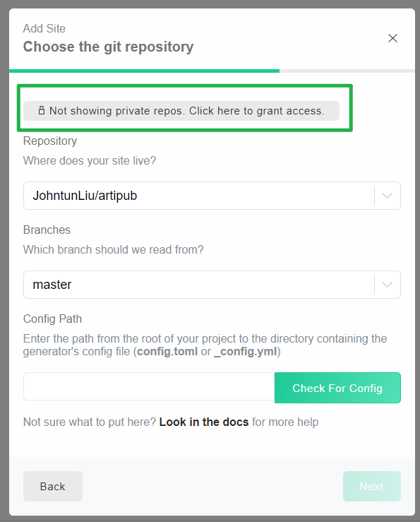420x522 pixels.
Task: Click the Add Site subtitle text
Action: [x=44, y=29]
